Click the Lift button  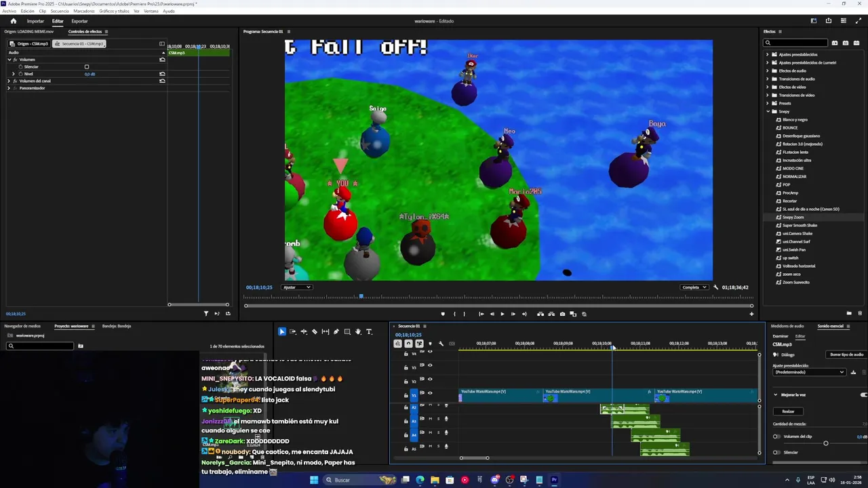tap(540, 314)
